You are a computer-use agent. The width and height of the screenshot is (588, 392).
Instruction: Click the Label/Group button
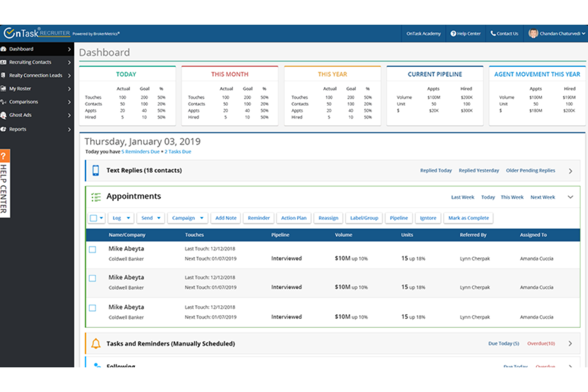[364, 218]
